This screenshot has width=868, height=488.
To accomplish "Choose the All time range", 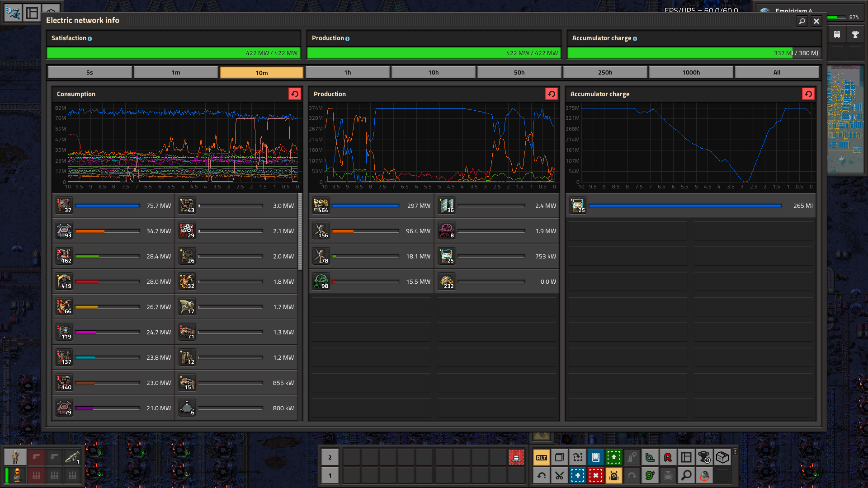I will coord(777,72).
